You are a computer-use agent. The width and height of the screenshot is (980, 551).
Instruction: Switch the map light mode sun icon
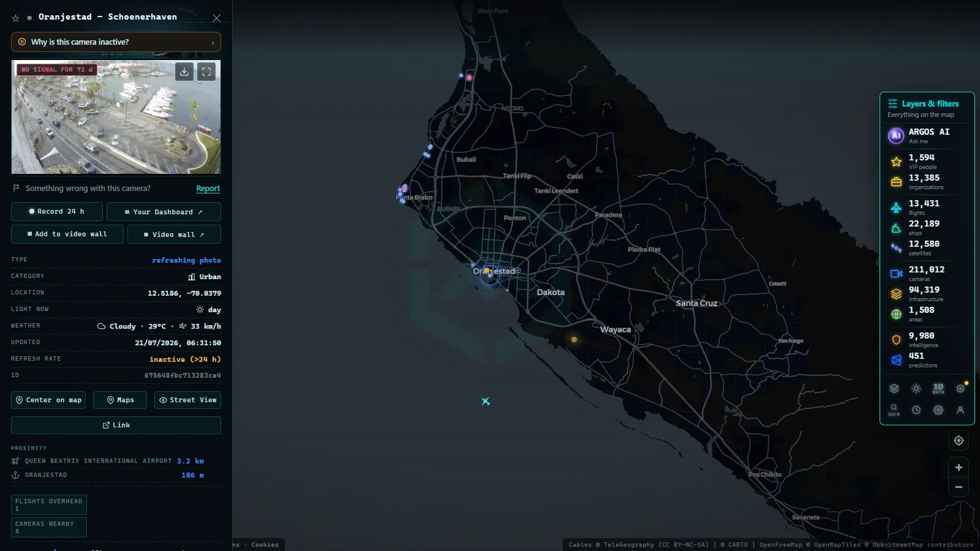click(916, 388)
